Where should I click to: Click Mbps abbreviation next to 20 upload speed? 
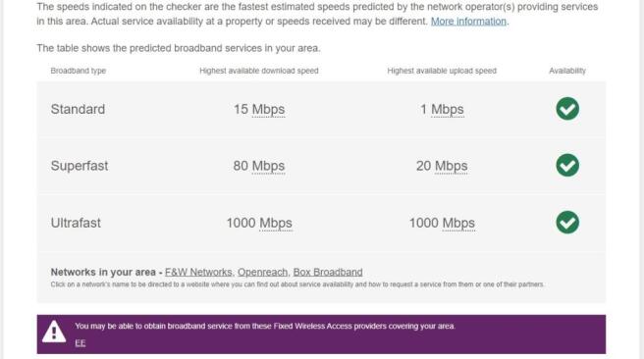pyautogui.click(x=451, y=166)
